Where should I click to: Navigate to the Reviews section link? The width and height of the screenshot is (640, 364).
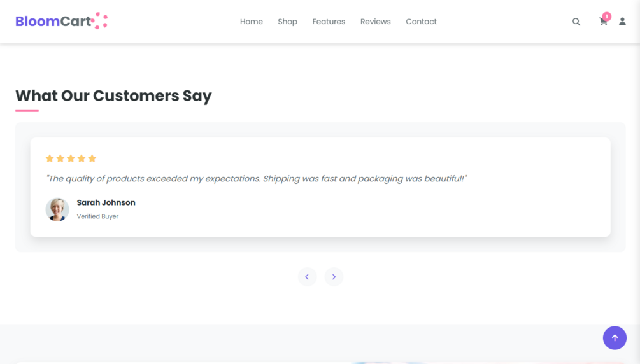(x=376, y=22)
